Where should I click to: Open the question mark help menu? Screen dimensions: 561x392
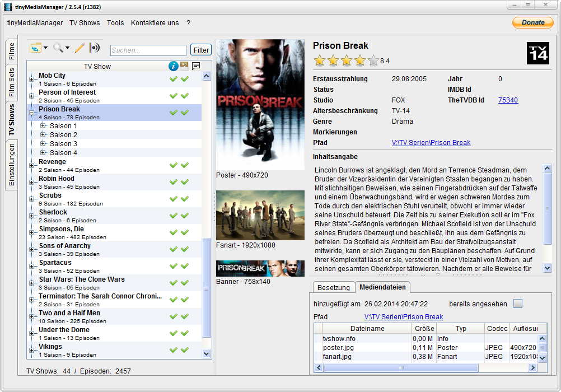pyautogui.click(x=188, y=23)
